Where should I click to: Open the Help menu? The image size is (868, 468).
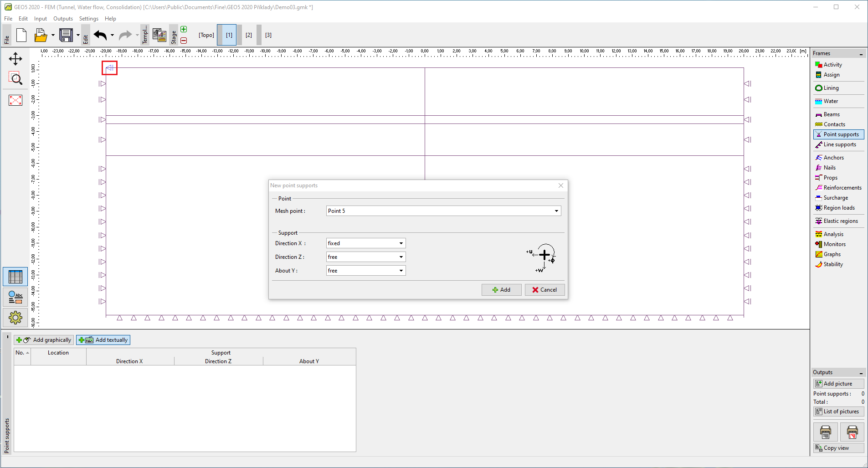pyautogui.click(x=110, y=19)
